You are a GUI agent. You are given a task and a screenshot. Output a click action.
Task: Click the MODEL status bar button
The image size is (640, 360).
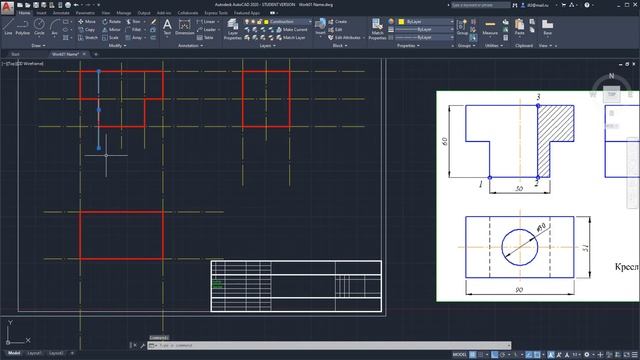click(460, 355)
